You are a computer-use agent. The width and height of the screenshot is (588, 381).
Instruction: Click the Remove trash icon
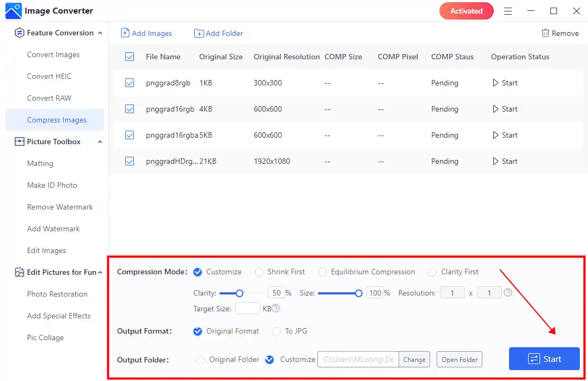[x=545, y=33]
